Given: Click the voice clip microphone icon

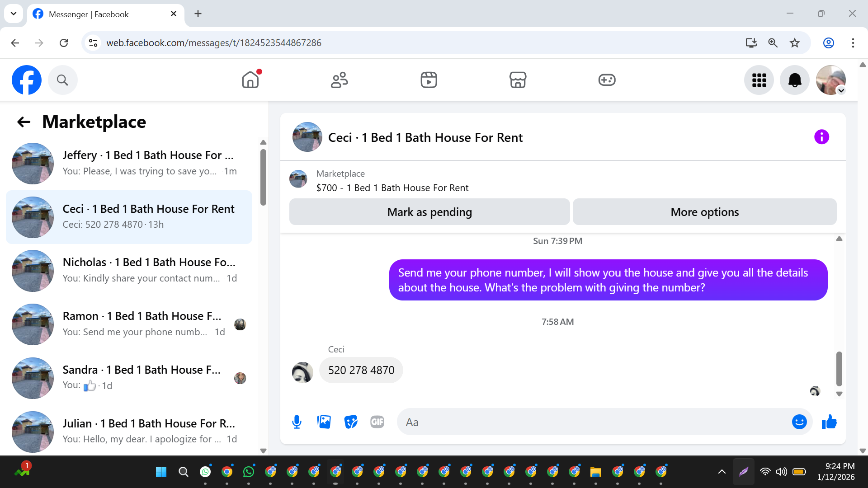Looking at the screenshot, I should [x=297, y=422].
